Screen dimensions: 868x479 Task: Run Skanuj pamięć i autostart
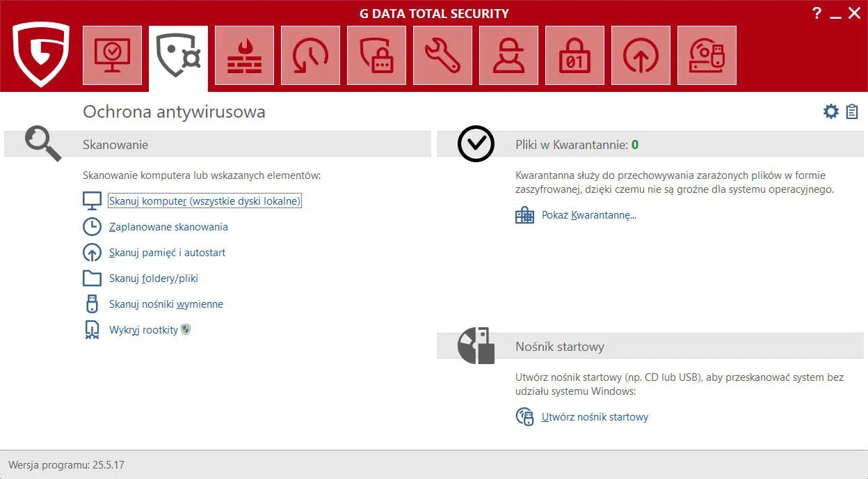click(x=167, y=252)
